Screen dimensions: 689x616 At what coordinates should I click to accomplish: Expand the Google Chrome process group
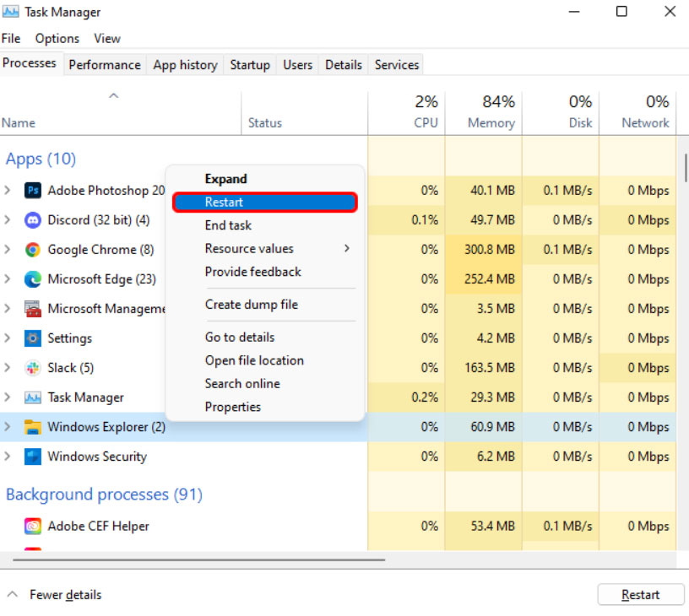tap(8, 250)
